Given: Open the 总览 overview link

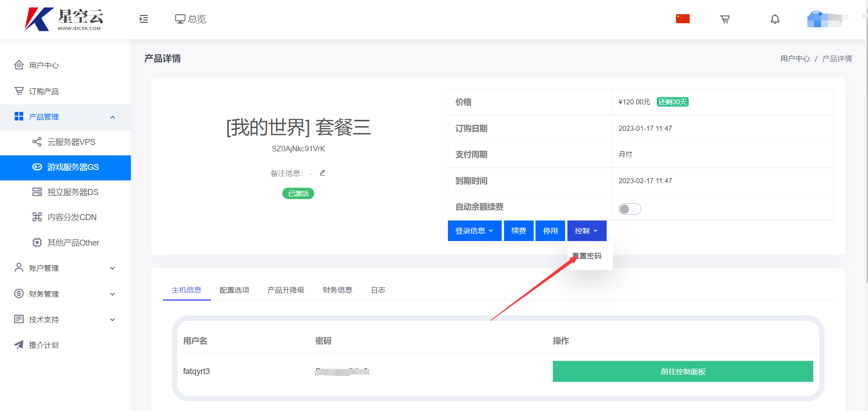Looking at the screenshot, I should tap(191, 19).
